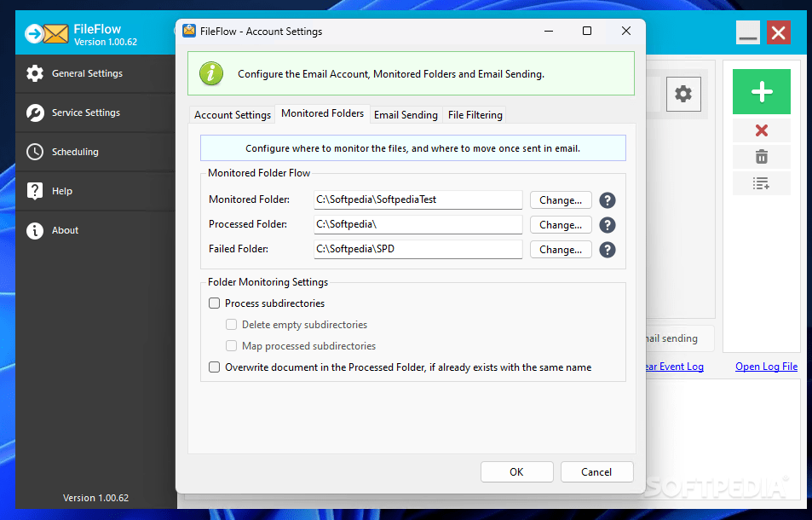Image resolution: width=812 pixels, height=520 pixels.
Task: Click the Service Settings wrench icon
Action: 35,113
